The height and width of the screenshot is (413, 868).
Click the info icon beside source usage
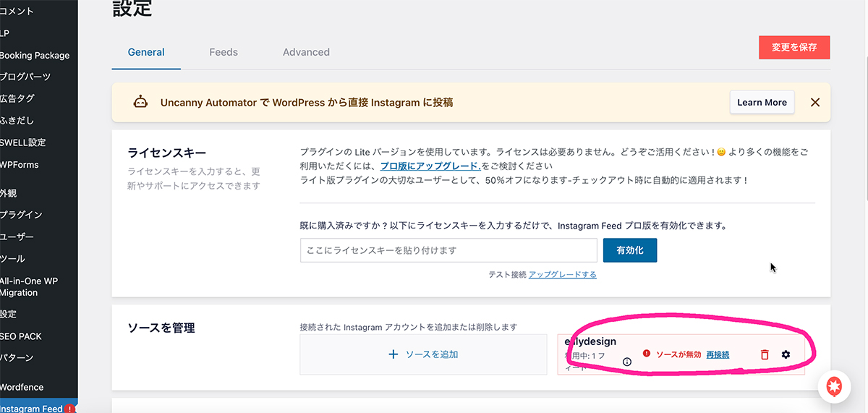(x=627, y=362)
